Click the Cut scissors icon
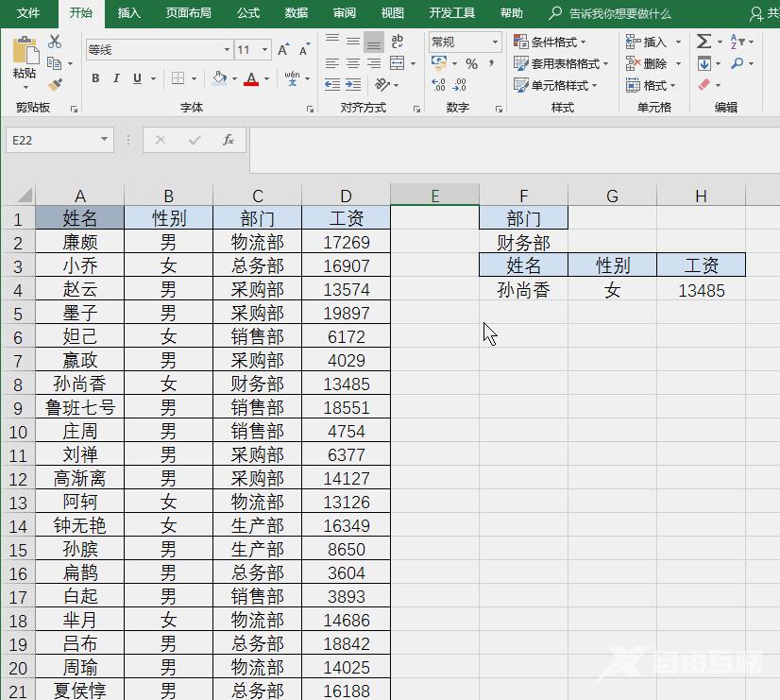The height and width of the screenshot is (700, 780). [55, 42]
